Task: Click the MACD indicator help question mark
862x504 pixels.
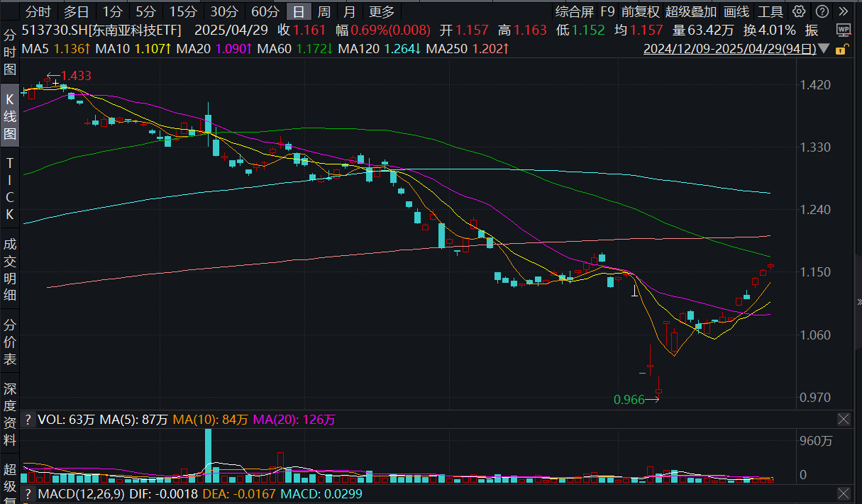Action: 28,493
